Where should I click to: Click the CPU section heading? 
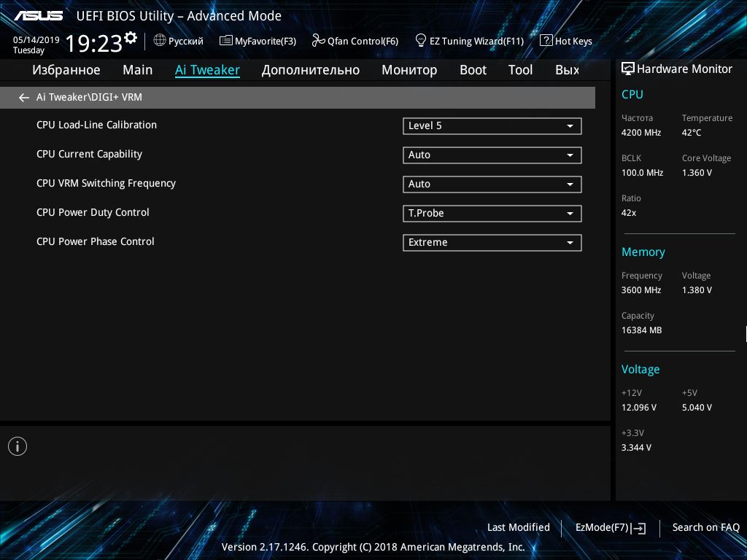[632, 94]
